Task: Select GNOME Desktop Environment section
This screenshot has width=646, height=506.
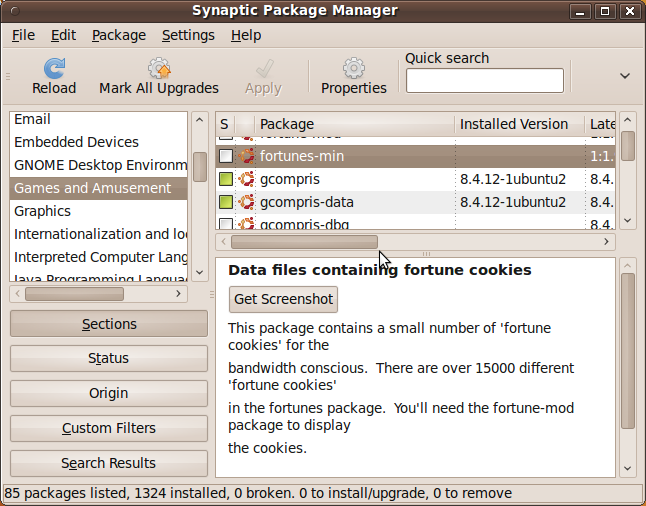Action: 98,165
